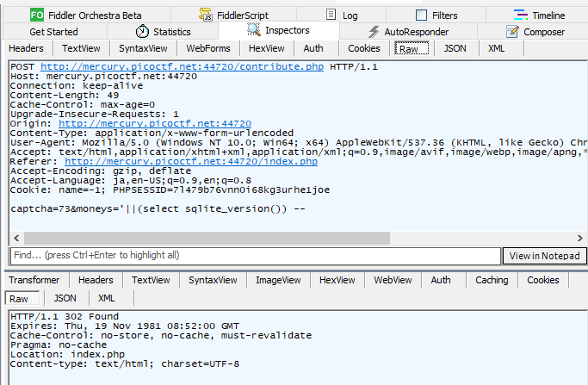Open the Caching response tab
This screenshot has height=385, width=588.
click(492, 280)
